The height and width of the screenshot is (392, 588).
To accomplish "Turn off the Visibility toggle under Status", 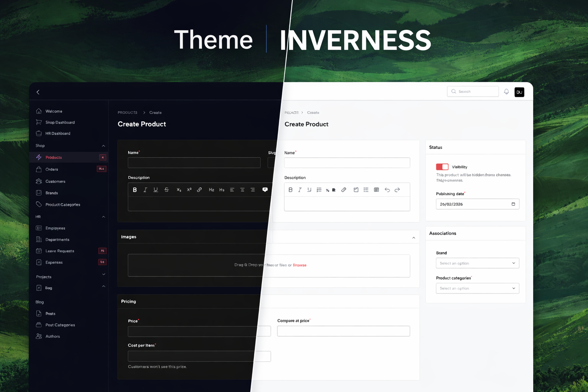I will pos(442,167).
